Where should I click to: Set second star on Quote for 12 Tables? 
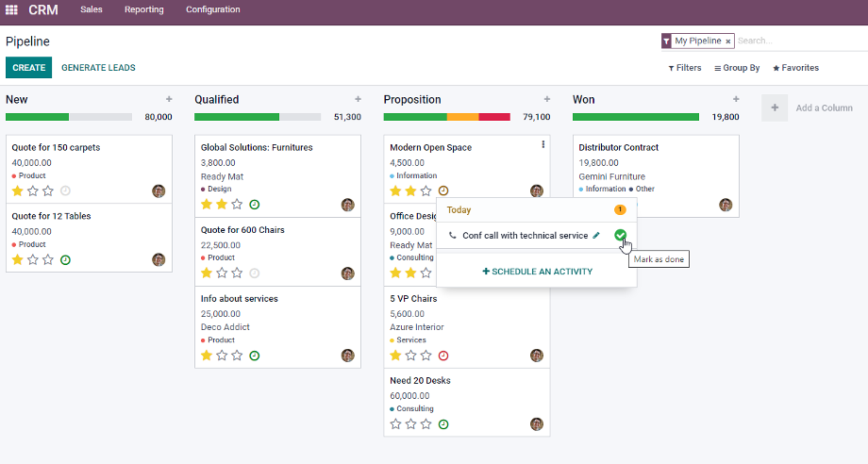[x=33, y=259]
